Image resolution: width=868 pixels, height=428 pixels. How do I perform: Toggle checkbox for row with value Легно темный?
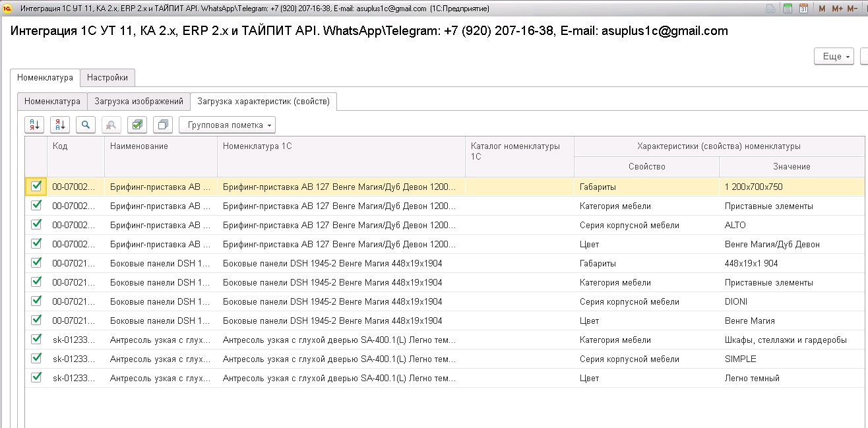pos(36,377)
